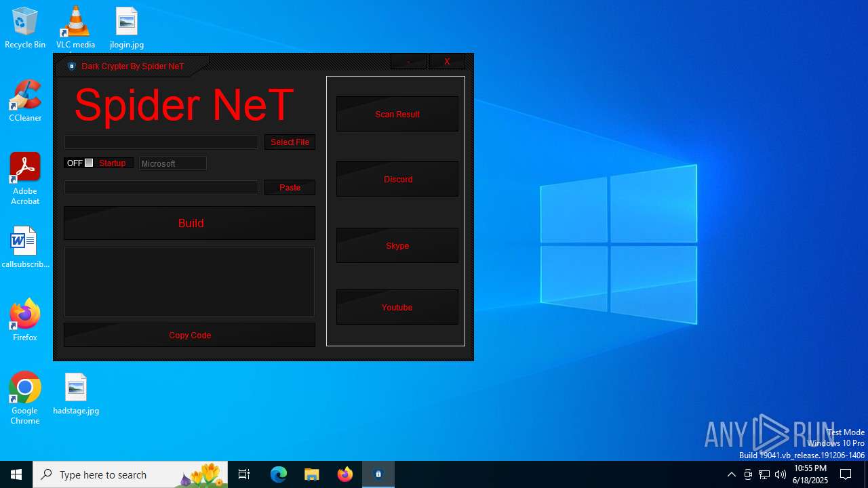Open the volume control tray icon

[781, 474]
